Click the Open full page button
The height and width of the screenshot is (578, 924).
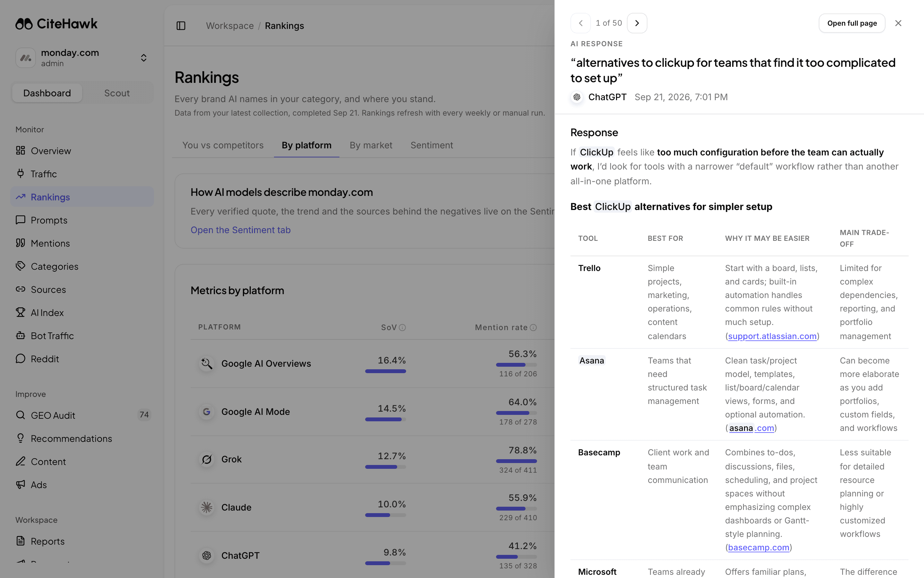pos(852,23)
